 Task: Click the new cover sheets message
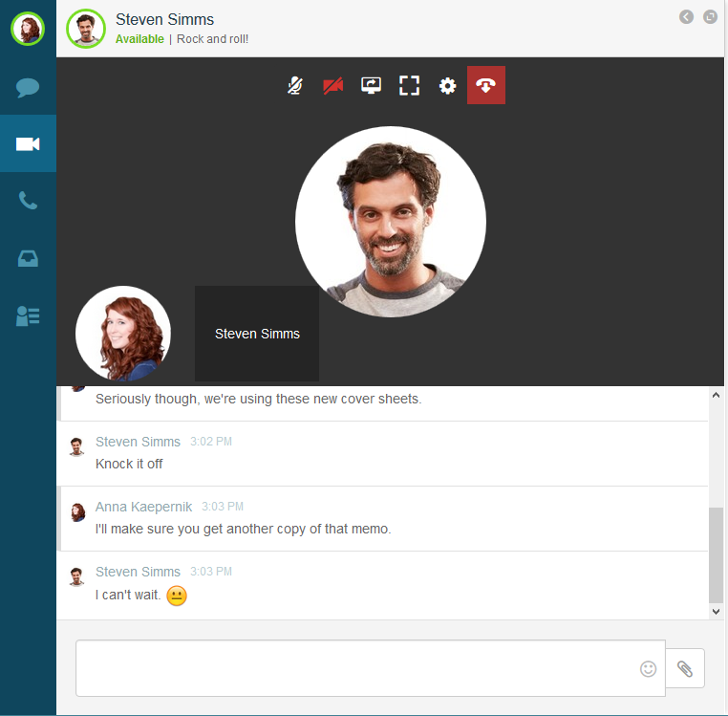[259, 399]
